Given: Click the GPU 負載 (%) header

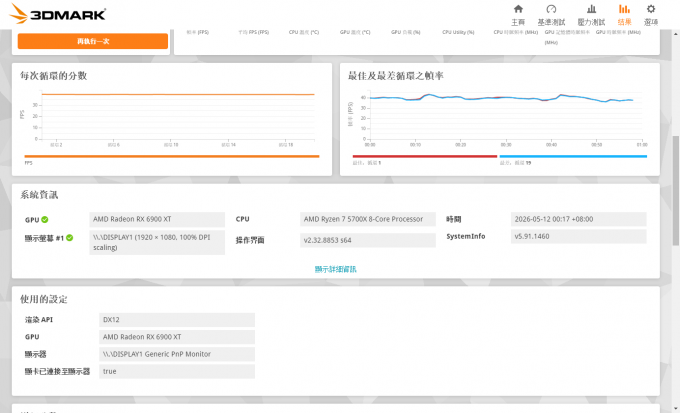Looking at the screenshot, I should (405, 33).
